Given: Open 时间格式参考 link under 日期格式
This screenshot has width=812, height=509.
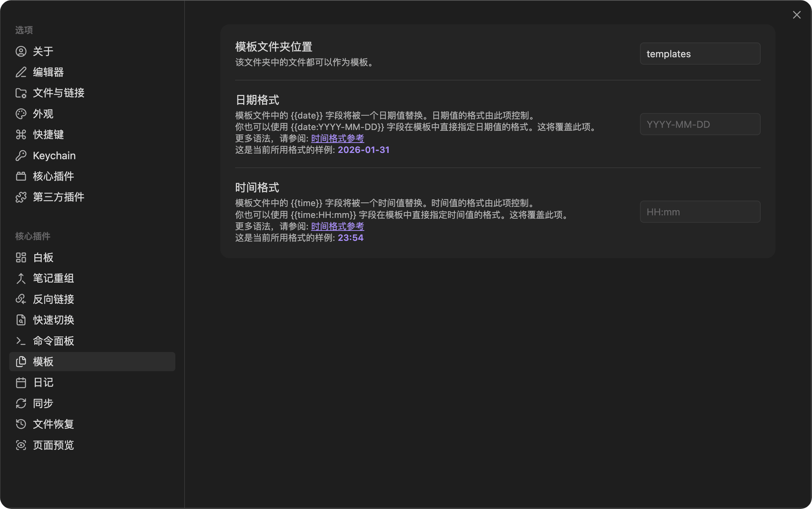Looking at the screenshot, I should point(337,138).
